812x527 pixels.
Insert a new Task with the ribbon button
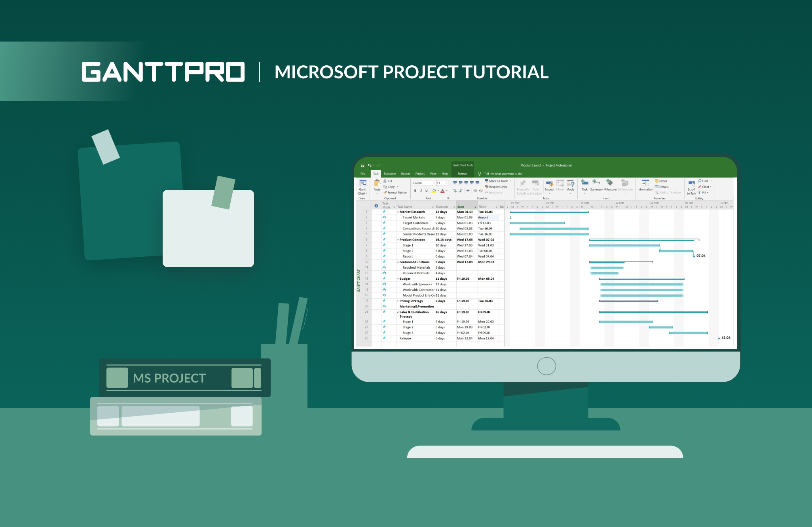(x=584, y=186)
